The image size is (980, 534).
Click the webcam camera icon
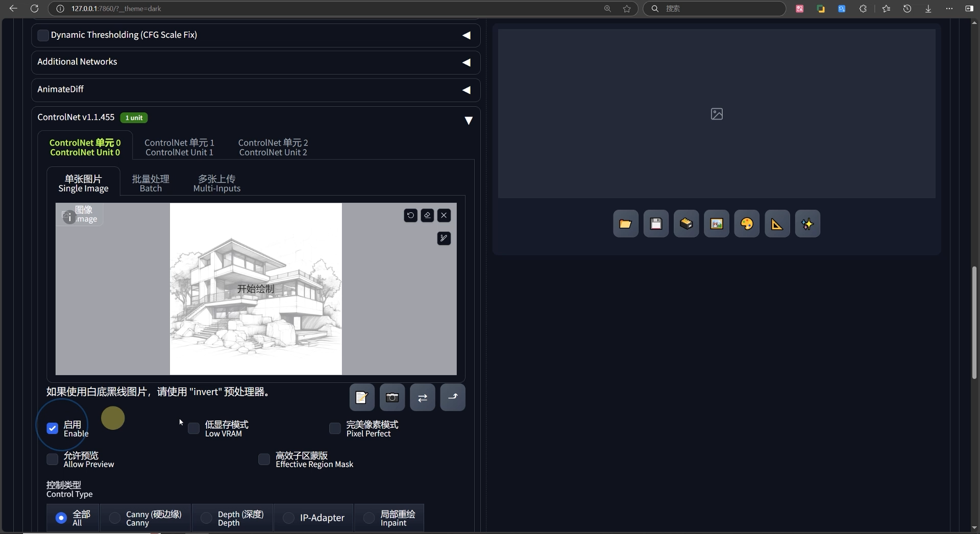(392, 397)
